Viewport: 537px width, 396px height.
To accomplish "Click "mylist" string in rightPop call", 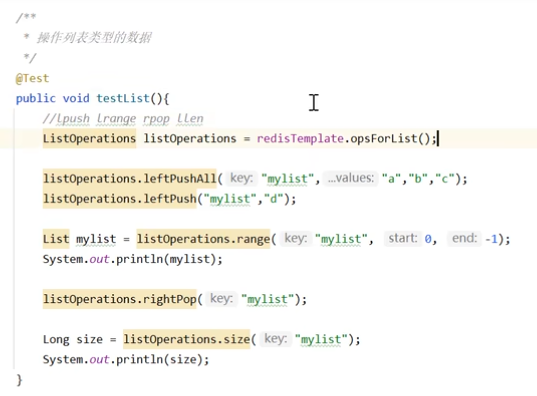I will pyautogui.click(x=267, y=299).
